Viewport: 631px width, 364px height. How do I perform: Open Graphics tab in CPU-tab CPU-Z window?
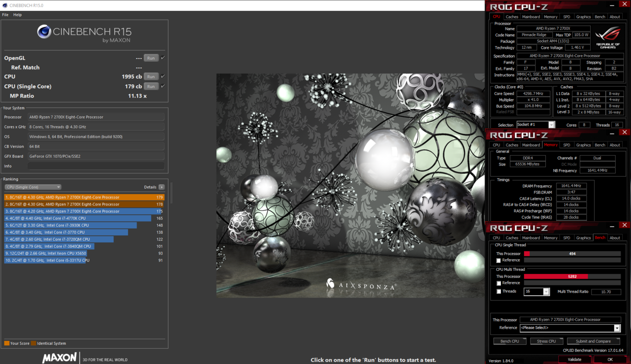click(x=583, y=17)
